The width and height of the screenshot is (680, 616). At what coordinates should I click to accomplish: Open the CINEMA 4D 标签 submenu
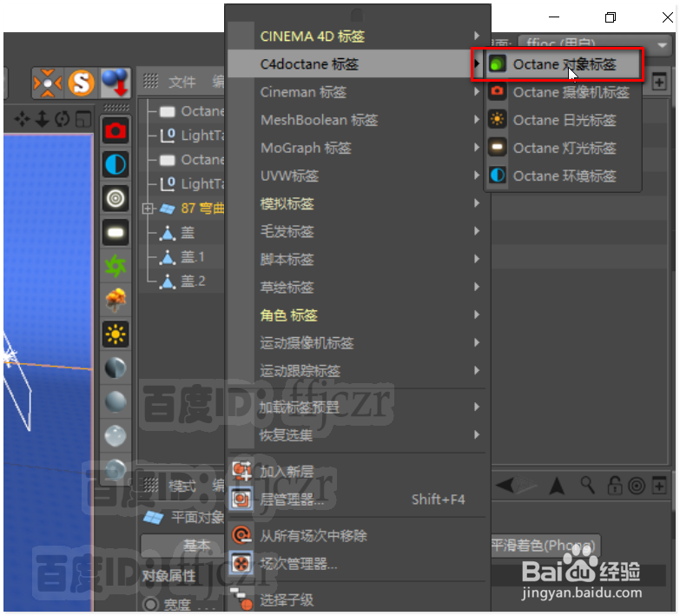point(359,36)
